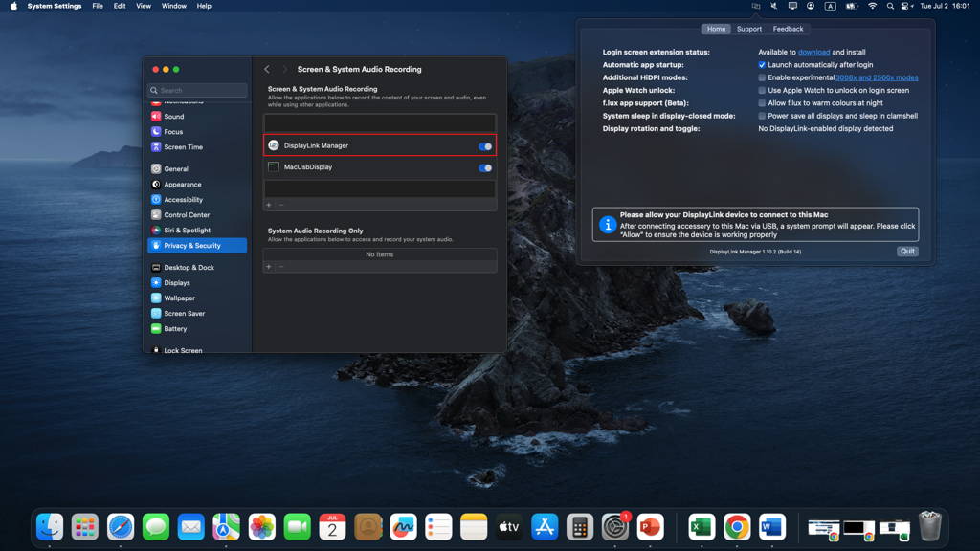Open the Apple menu
This screenshot has height=551, width=980.
click(13, 6)
